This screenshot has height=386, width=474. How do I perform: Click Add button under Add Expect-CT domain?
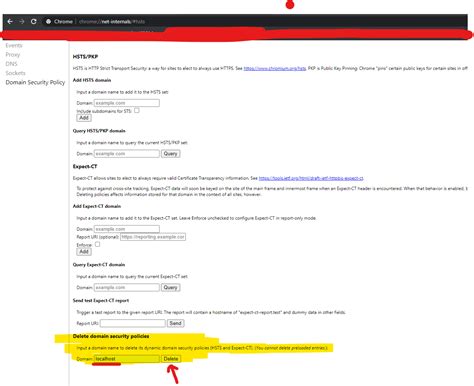[x=84, y=252]
